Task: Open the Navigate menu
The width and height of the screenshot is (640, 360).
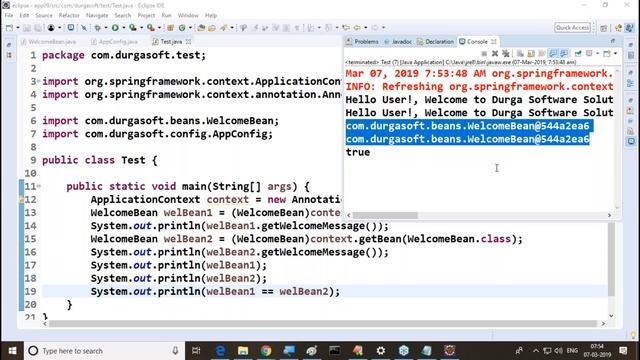Action: pos(97,16)
